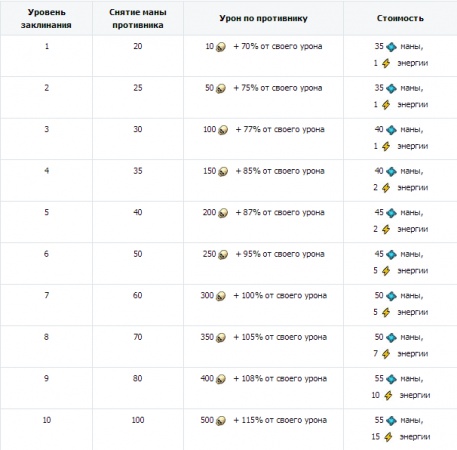Click the skull damage icon in level 1 row
Viewport: 457px width, 450px height.
[221, 47]
